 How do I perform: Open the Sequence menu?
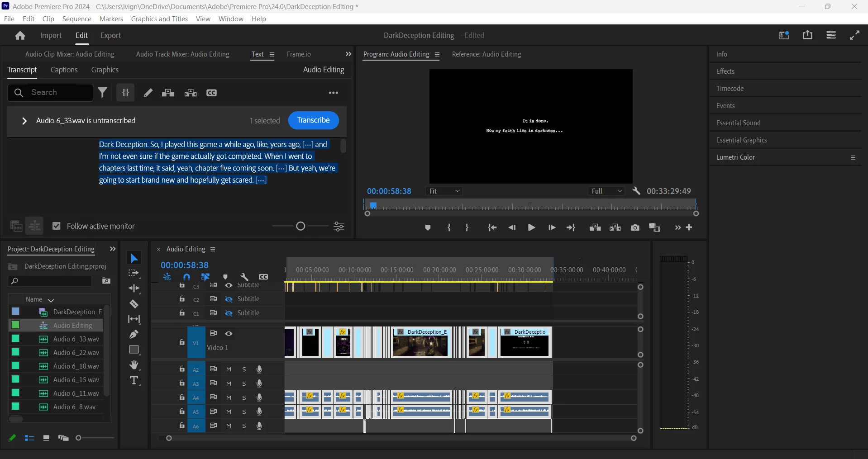click(76, 19)
